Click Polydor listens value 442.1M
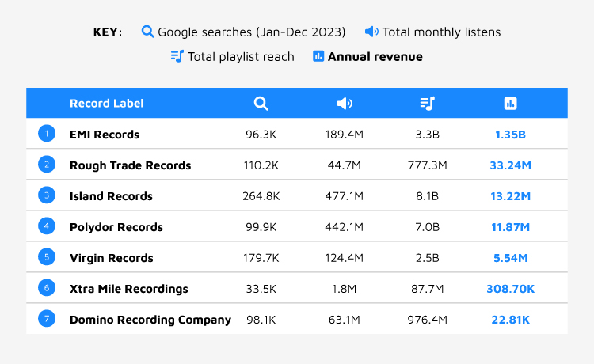The height and width of the screenshot is (364, 594). click(x=345, y=227)
